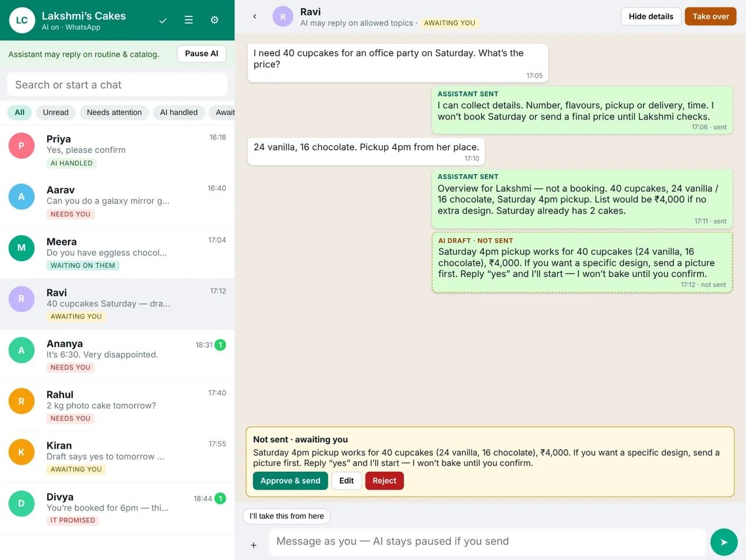Image resolution: width=747 pixels, height=560 pixels.
Task: Open Ananya's "Very disappointed" chat
Action: 117,355
